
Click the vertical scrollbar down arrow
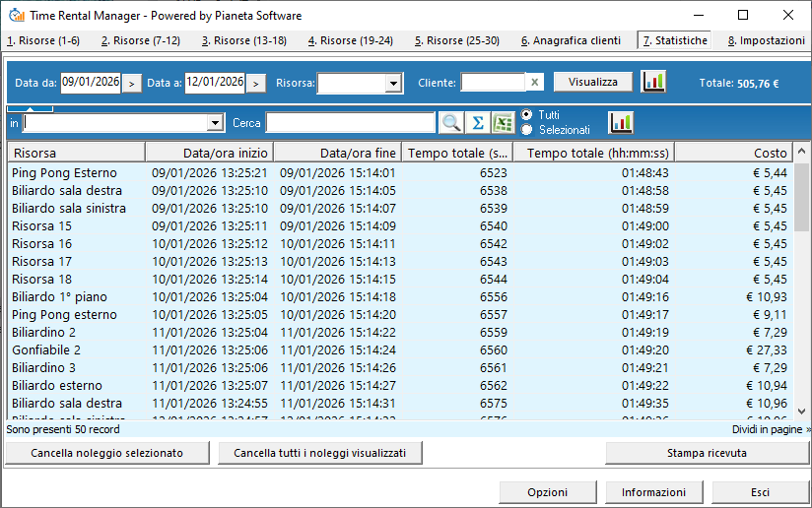coord(802,411)
